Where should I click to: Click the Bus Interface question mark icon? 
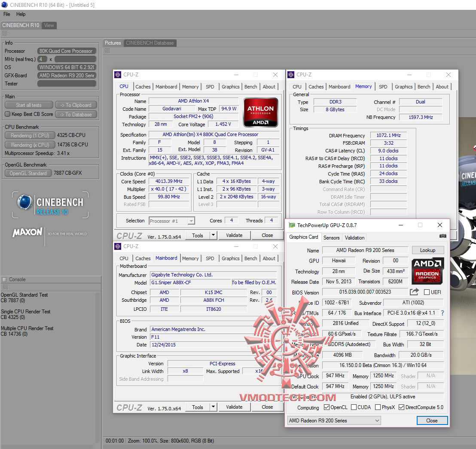(442, 313)
